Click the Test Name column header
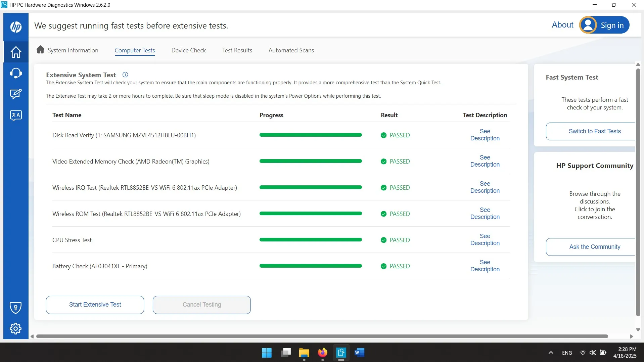The width and height of the screenshot is (644, 362). pos(67,115)
